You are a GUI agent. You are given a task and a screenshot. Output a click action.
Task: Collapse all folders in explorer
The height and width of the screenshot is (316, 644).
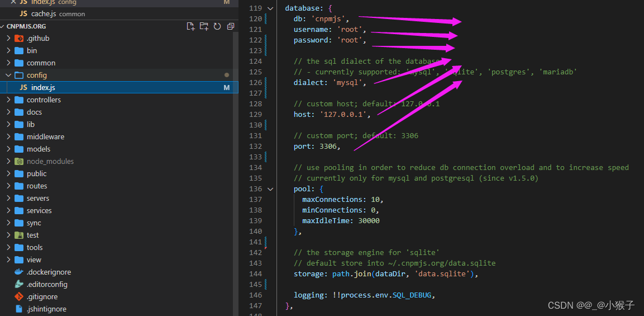pos(231,26)
